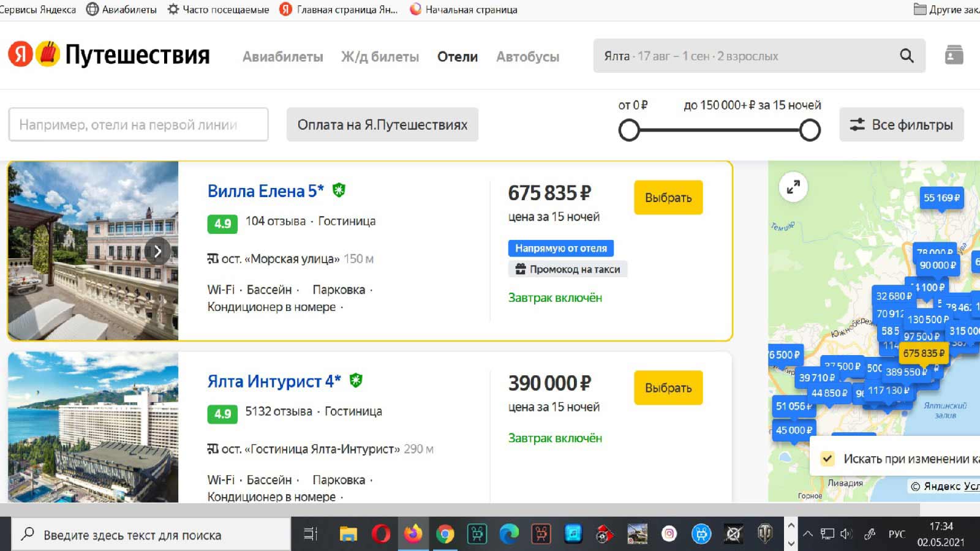Open the Ж/д билеты tab

pos(380,57)
